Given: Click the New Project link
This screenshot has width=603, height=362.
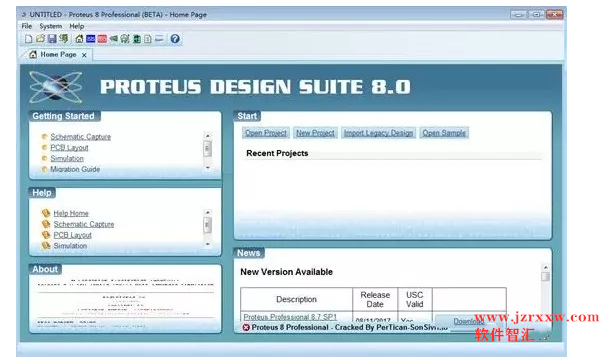Looking at the screenshot, I should pyautogui.click(x=315, y=133).
